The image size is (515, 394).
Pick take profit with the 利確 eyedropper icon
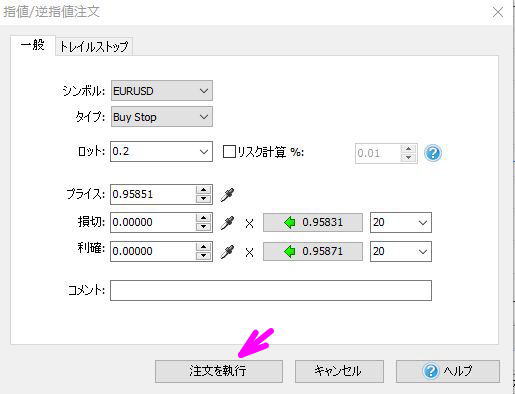point(227,252)
